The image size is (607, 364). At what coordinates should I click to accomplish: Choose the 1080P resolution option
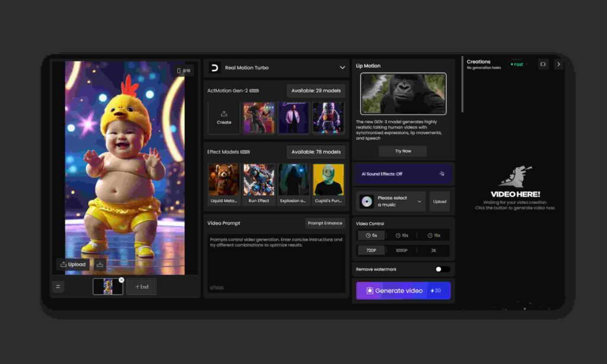[402, 250]
